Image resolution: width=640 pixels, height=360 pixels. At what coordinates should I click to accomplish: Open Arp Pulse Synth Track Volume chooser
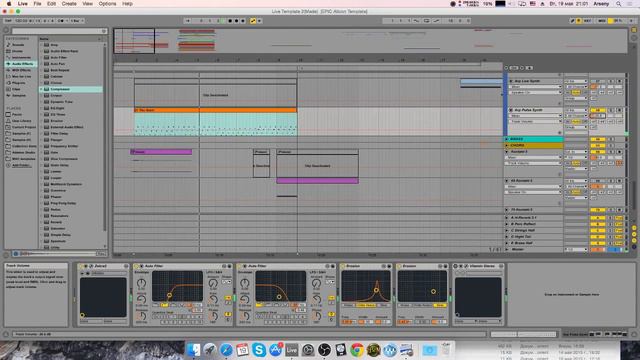(x=535, y=122)
